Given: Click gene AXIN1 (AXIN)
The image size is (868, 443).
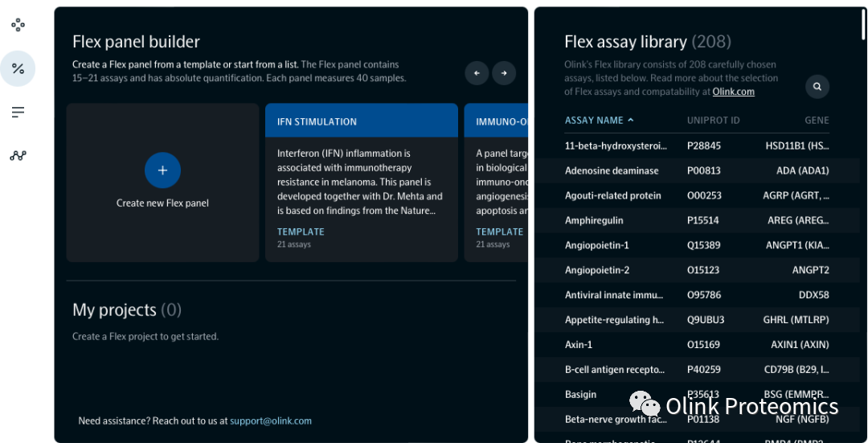Looking at the screenshot, I should (x=800, y=345).
